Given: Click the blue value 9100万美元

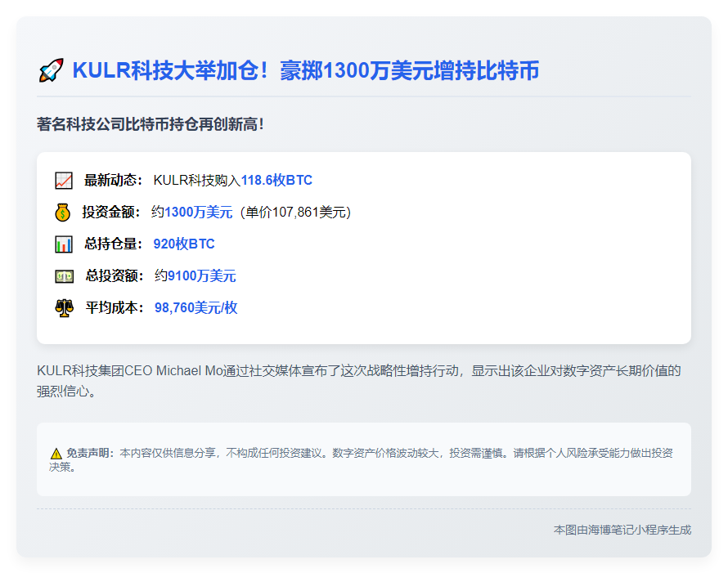Looking at the screenshot, I should tap(201, 275).
